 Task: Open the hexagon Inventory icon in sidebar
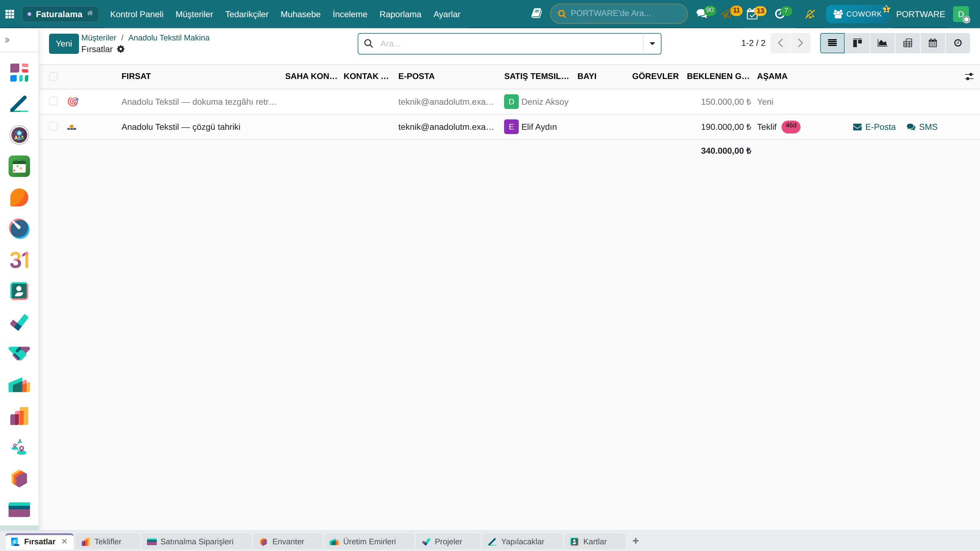[x=19, y=478]
